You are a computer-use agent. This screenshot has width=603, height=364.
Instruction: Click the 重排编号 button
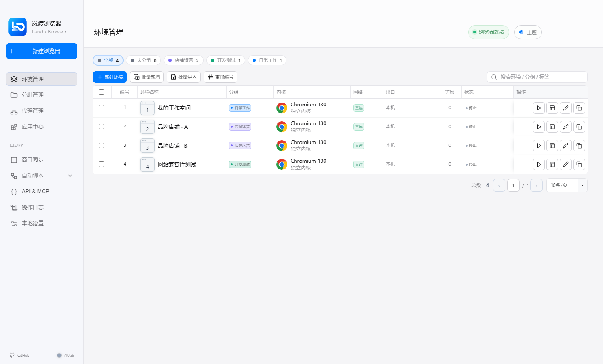tap(220, 77)
